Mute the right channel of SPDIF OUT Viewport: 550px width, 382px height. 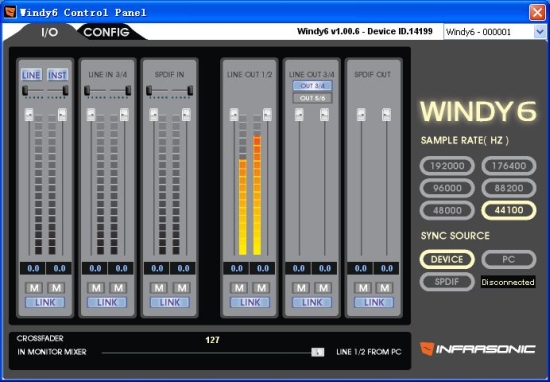tap(385, 288)
